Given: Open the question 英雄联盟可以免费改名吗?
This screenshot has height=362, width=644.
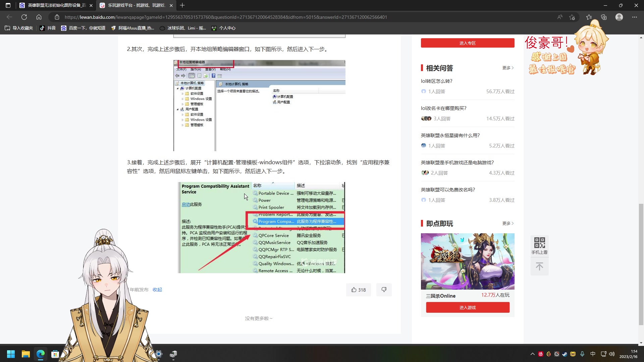Looking at the screenshot, I should pos(448,190).
